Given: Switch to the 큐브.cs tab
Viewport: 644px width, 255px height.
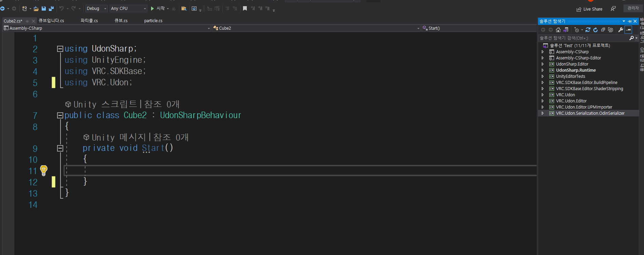Looking at the screenshot, I should [x=121, y=21].
